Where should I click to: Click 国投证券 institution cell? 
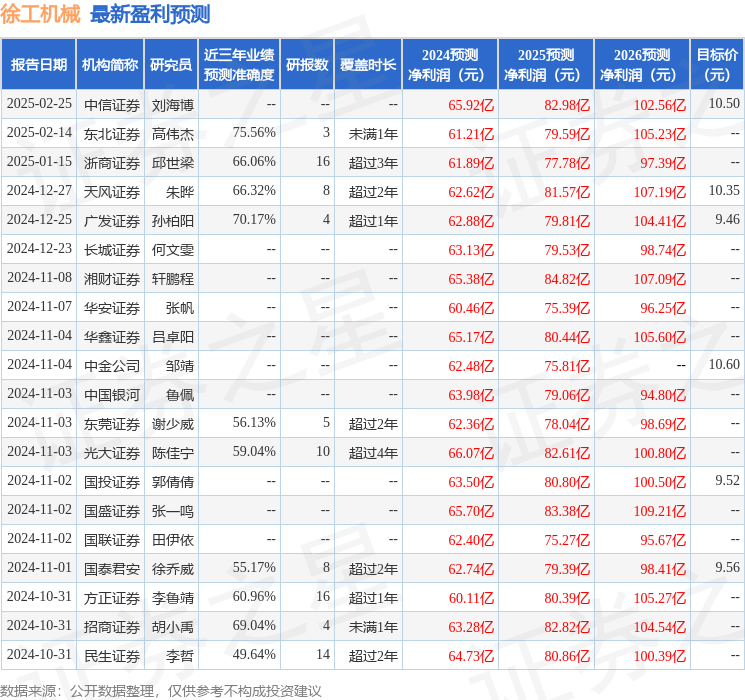coord(112,482)
